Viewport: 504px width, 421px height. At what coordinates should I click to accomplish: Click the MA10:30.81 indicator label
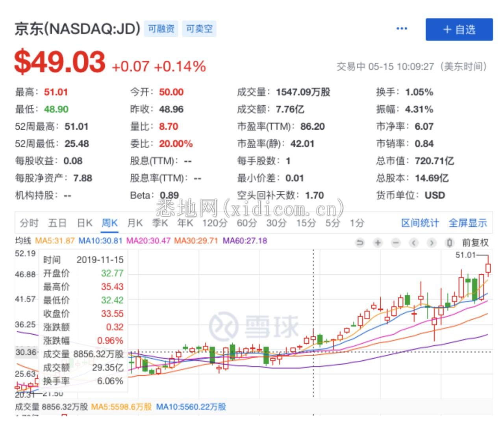point(100,240)
